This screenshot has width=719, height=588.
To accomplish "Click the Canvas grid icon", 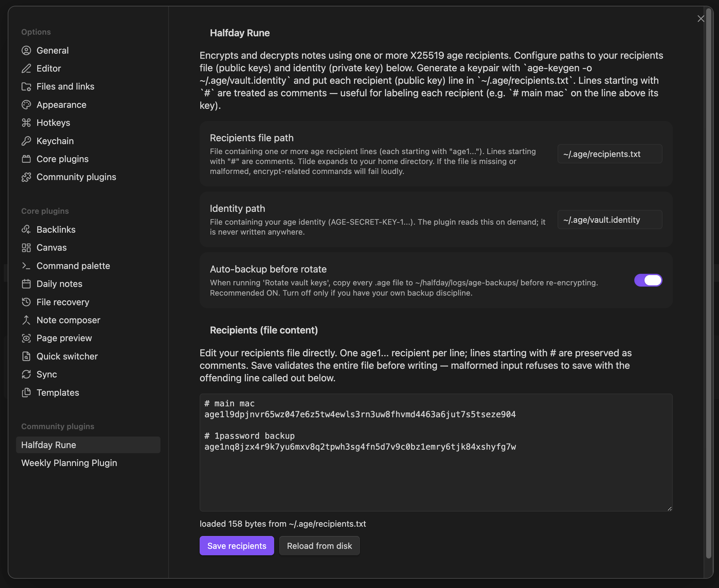I will (26, 247).
